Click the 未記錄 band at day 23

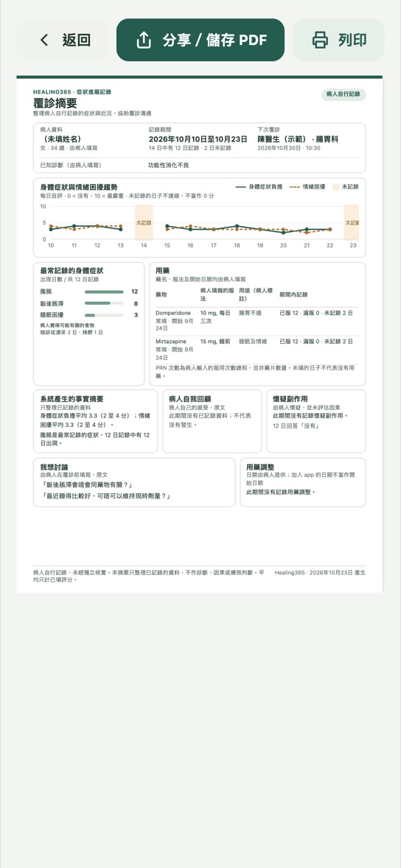[x=351, y=222]
